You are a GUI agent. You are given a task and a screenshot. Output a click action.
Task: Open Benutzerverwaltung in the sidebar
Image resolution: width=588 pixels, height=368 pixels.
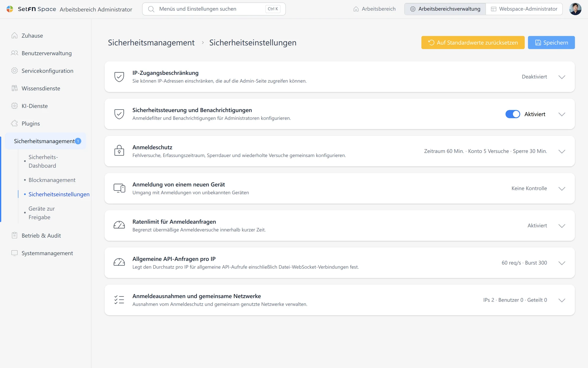46,53
